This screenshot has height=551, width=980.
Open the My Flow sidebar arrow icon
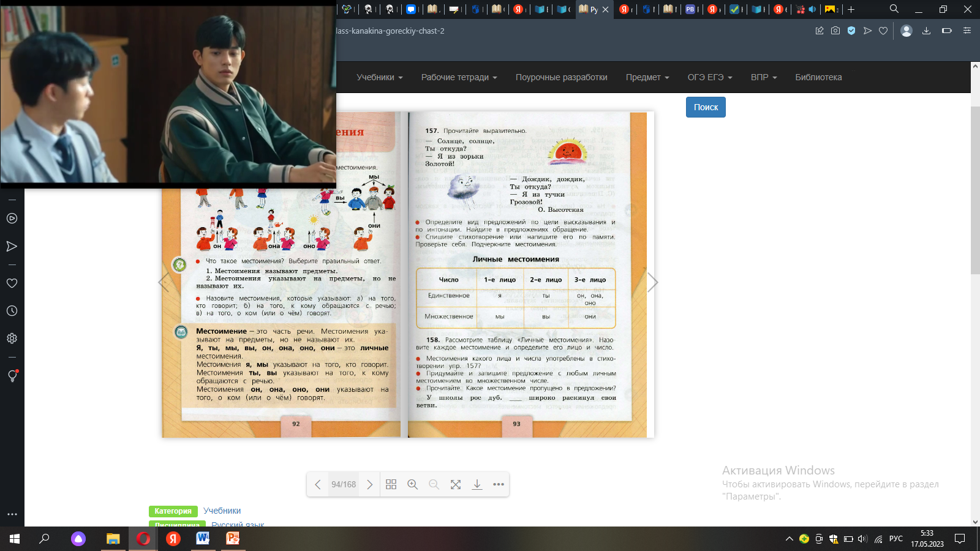[x=12, y=246]
